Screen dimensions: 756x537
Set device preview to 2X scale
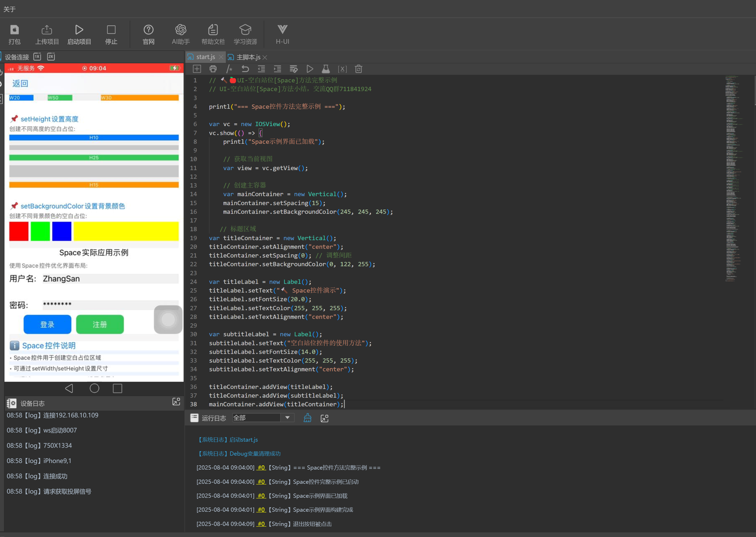51,57
